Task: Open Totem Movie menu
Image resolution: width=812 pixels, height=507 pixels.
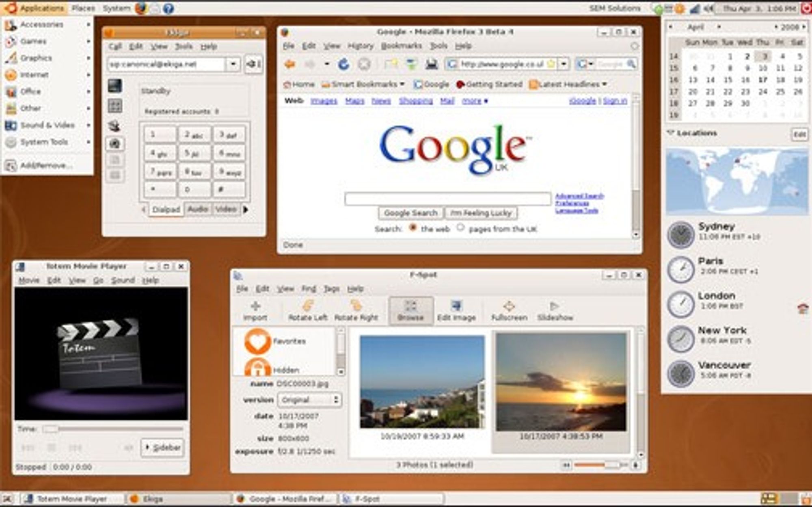Action: 29,280
